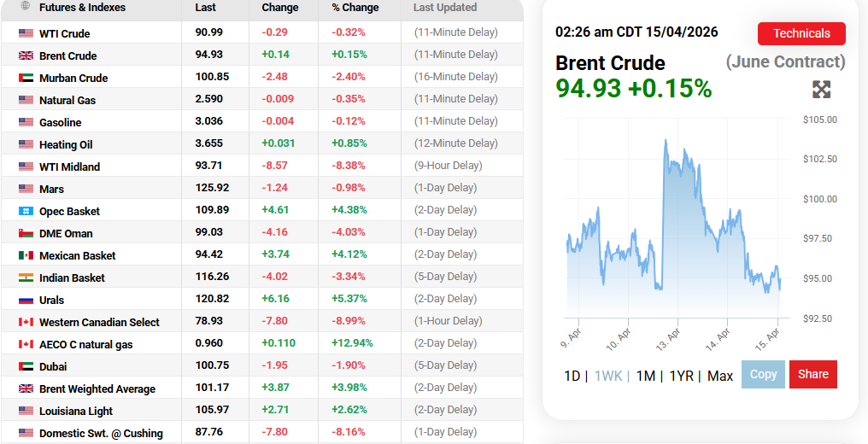
Task: Switch chart to 1M range
Action: (646, 376)
